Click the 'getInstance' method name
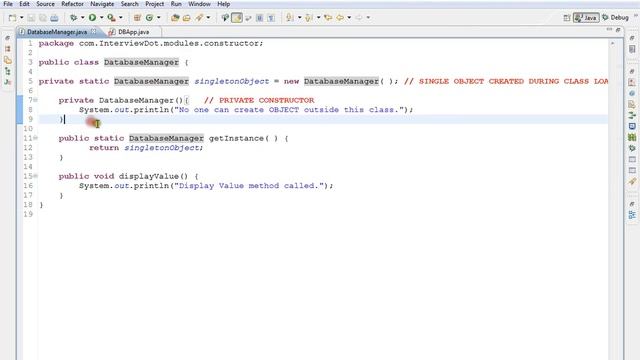The image size is (640, 360). tap(236, 138)
